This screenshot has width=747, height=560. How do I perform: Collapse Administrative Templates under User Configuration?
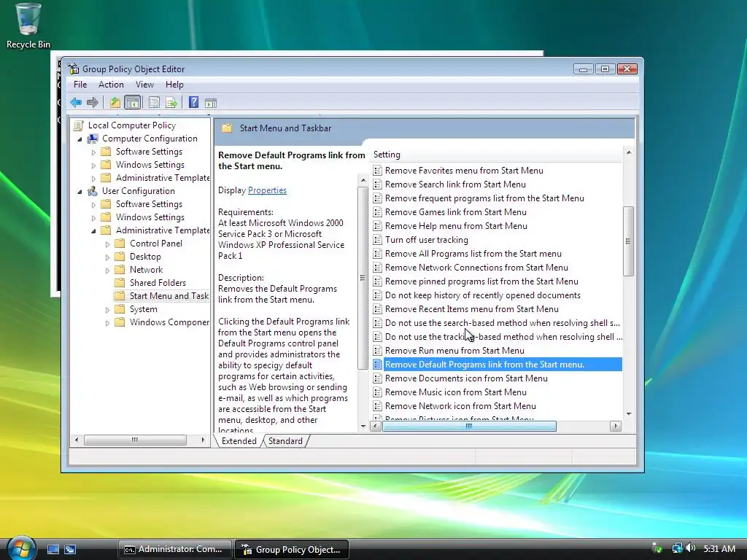[93, 231]
